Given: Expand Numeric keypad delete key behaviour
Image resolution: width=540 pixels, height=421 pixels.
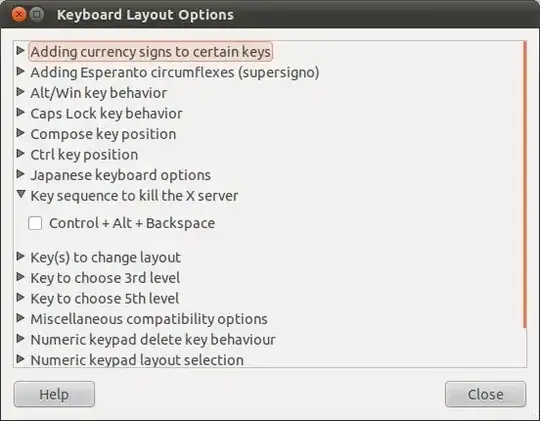Looking at the screenshot, I should tap(21, 339).
